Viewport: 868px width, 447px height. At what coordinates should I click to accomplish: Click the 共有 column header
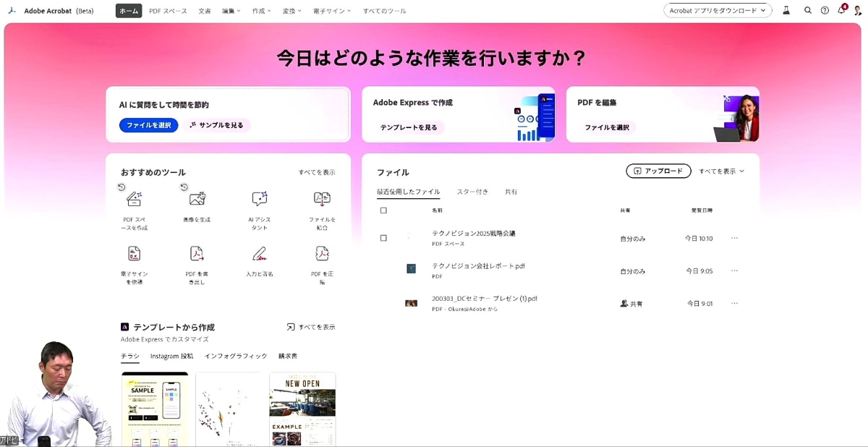[625, 210]
